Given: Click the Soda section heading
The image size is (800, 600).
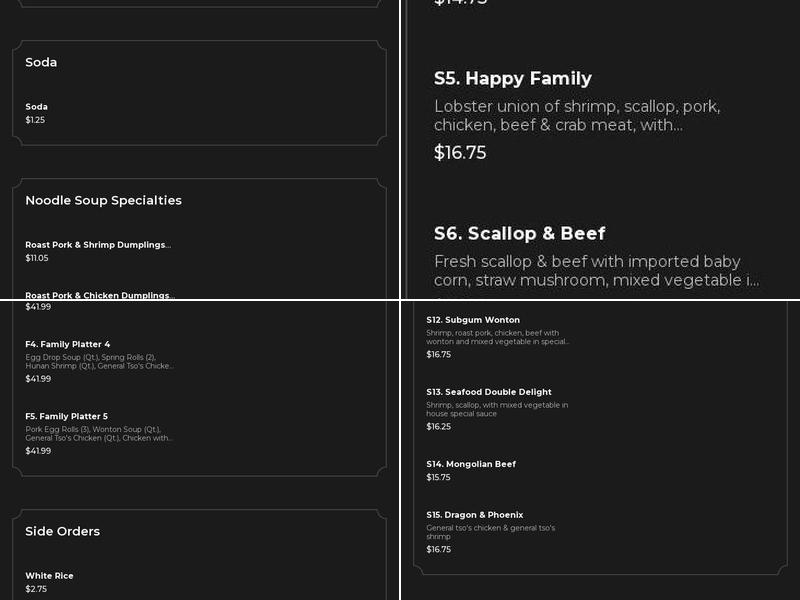Looking at the screenshot, I should [x=41, y=62].
